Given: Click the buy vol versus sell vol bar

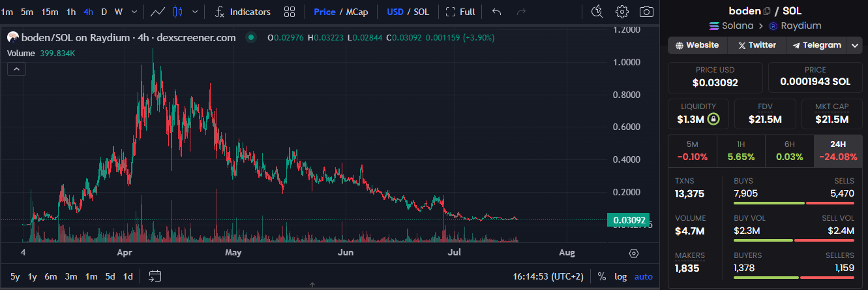Looking at the screenshot, I should coord(794,240).
